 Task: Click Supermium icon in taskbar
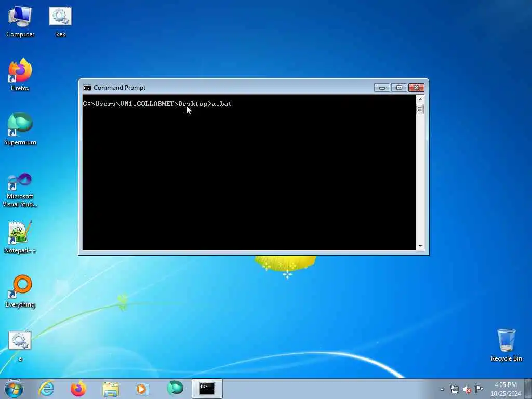pos(175,389)
